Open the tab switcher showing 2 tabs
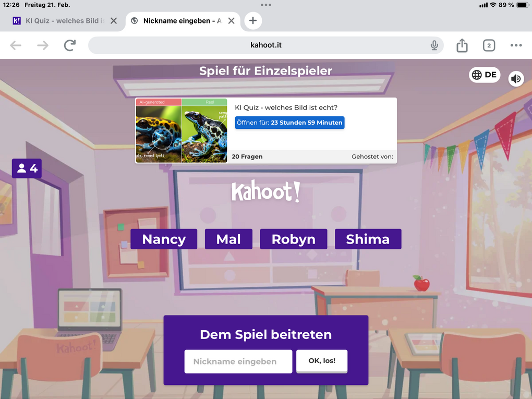 [489, 45]
